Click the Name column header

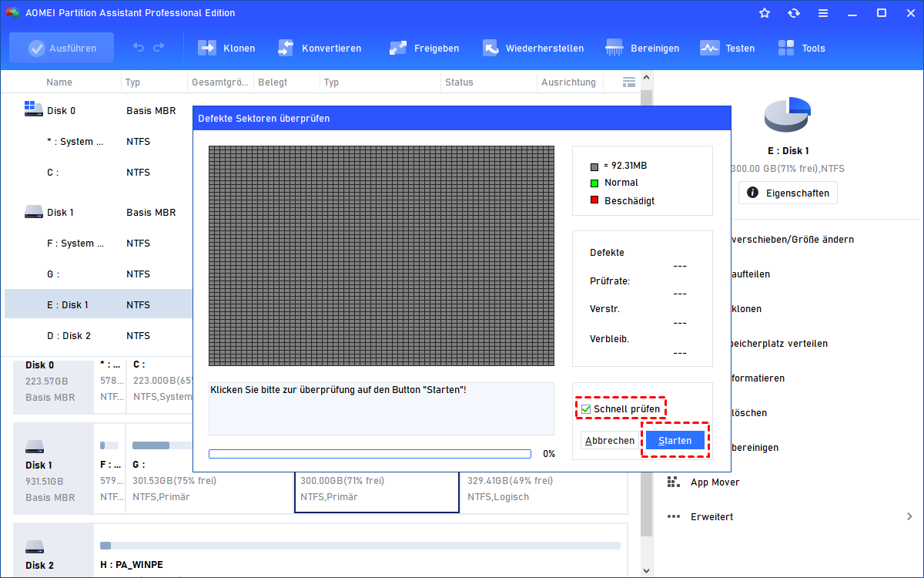point(59,82)
